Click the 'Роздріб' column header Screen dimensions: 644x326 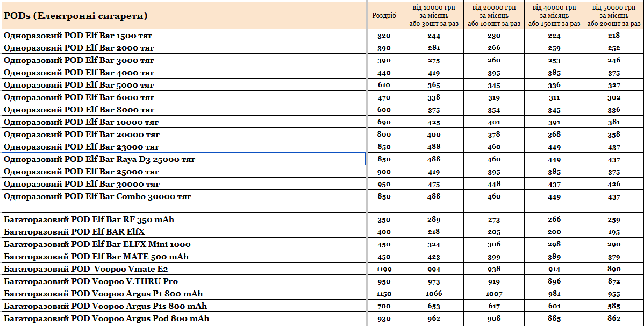tap(384, 16)
